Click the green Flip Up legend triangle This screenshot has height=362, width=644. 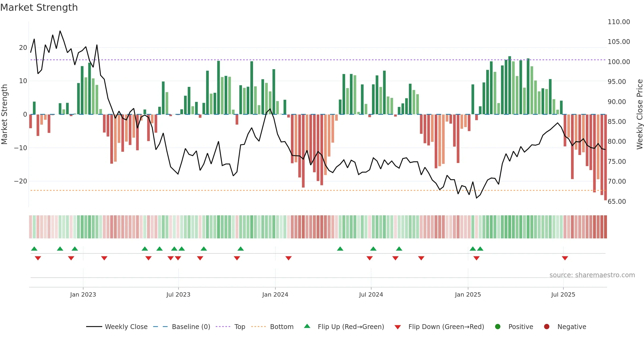[x=307, y=326]
